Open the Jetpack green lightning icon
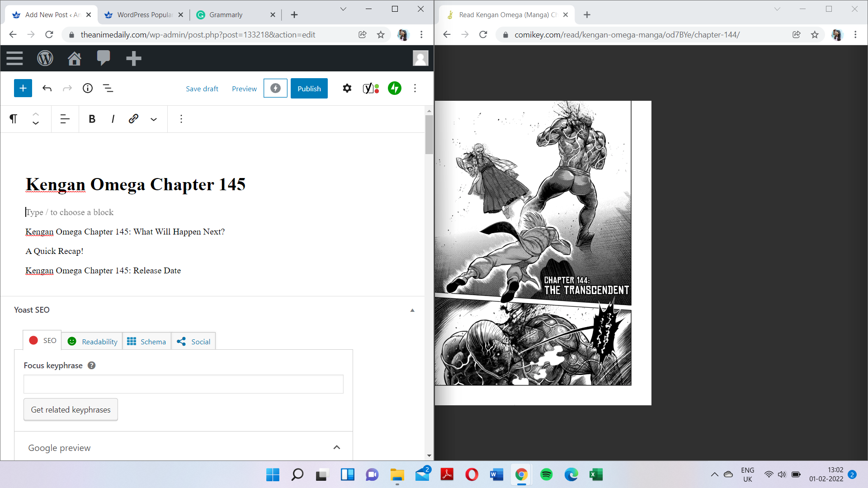This screenshot has width=868, height=488. click(395, 88)
